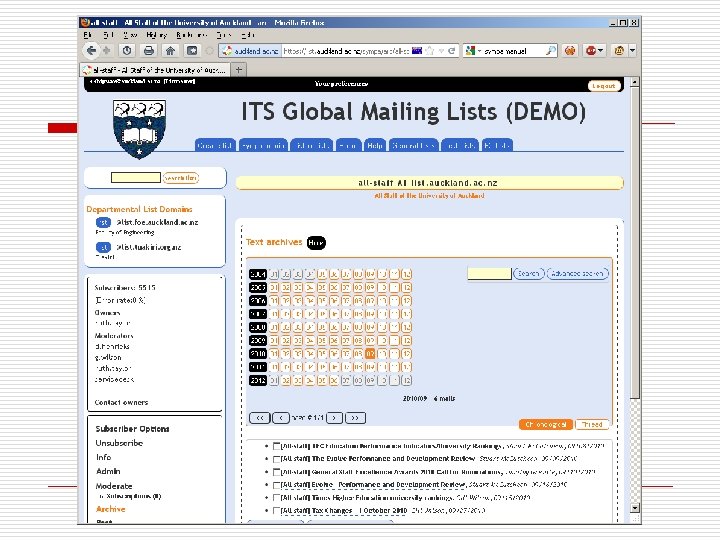Viewport: 720px width, 540px height.
Task: Click the browser URL address field
Action: pos(345,51)
